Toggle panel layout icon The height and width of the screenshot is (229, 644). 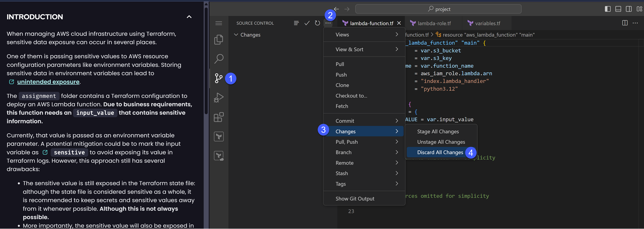click(618, 9)
